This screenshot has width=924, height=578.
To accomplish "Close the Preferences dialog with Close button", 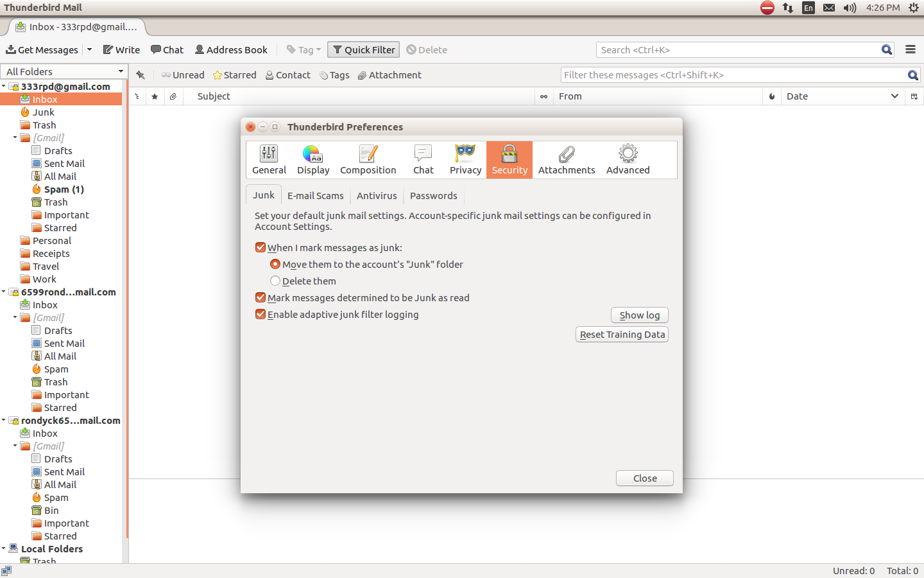I will (645, 478).
